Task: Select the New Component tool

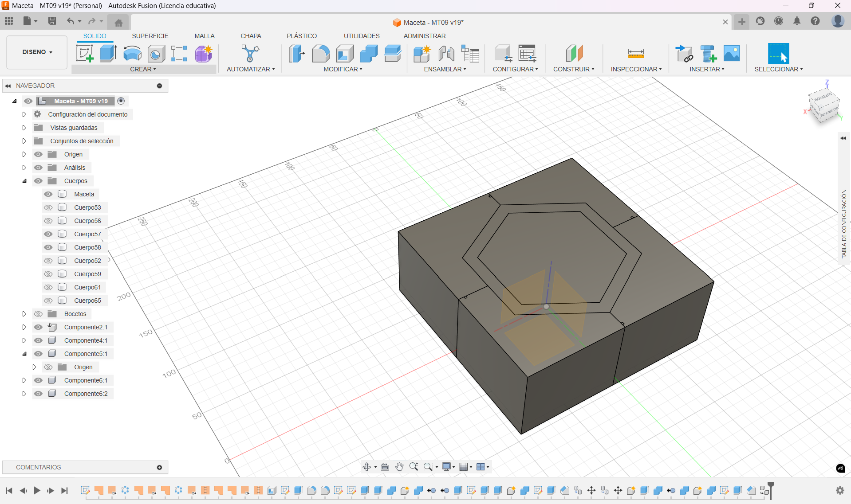Action: click(422, 54)
